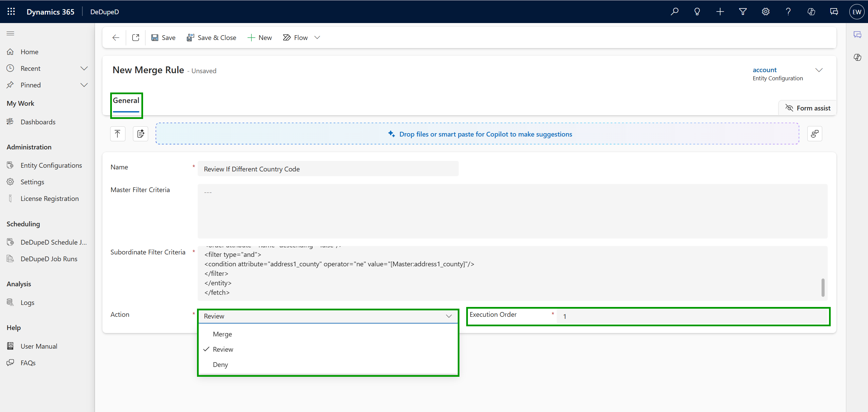
Task: Expand the Recent section in sidebar
Action: click(x=84, y=68)
